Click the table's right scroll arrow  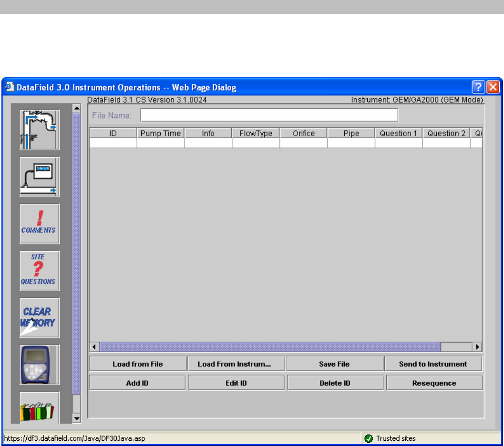[477, 347]
